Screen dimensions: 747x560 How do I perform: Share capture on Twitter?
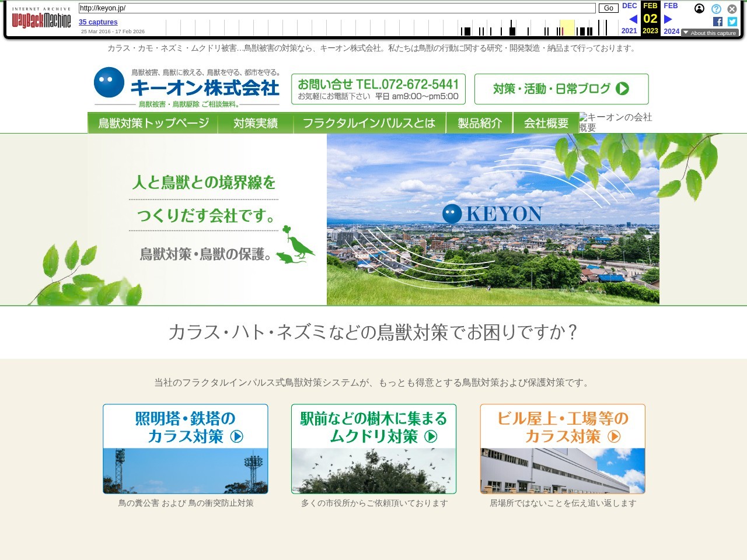[732, 22]
